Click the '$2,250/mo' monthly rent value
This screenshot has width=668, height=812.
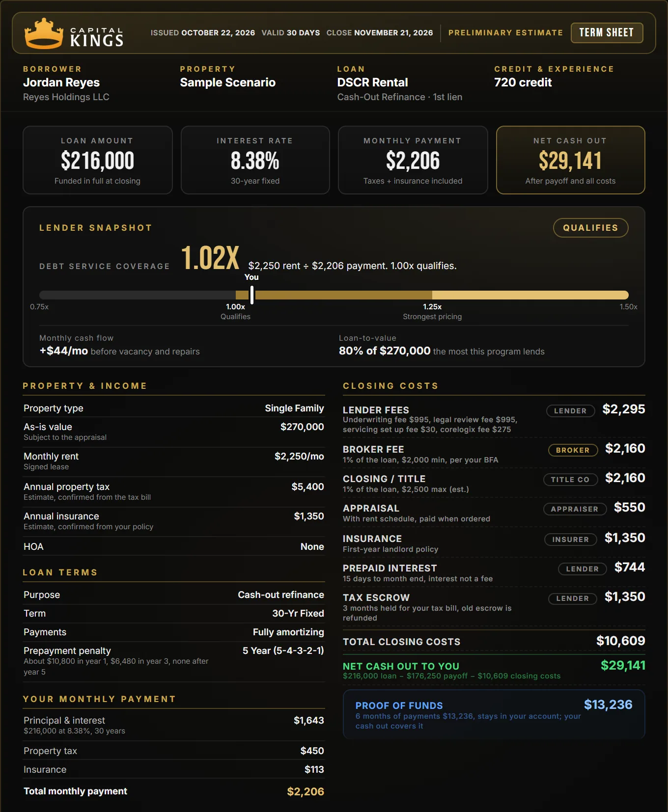[x=299, y=457]
